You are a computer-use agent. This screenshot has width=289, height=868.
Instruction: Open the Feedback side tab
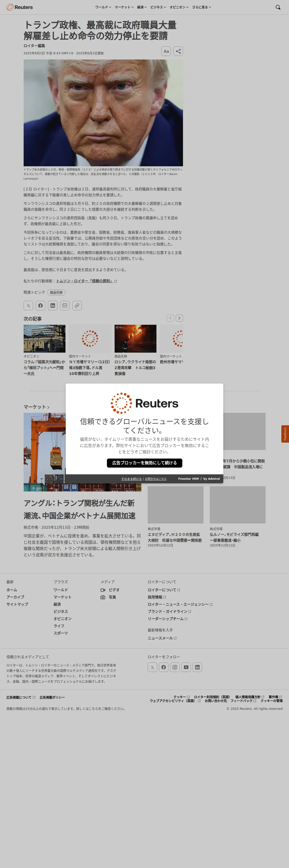coord(285,434)
